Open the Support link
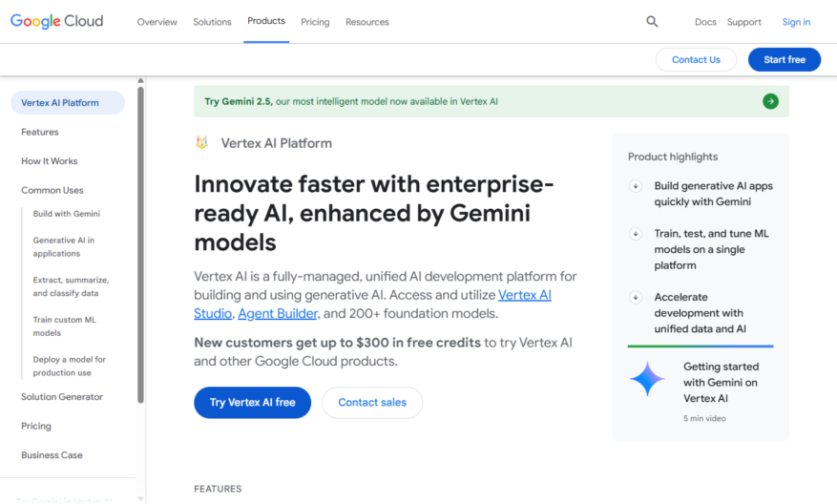837x504 pixels. pos(743,22)
